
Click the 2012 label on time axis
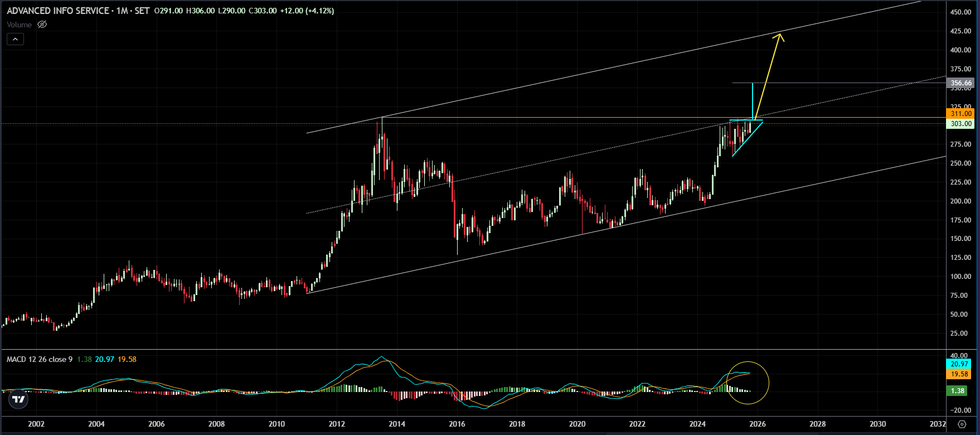coord(337,424)
